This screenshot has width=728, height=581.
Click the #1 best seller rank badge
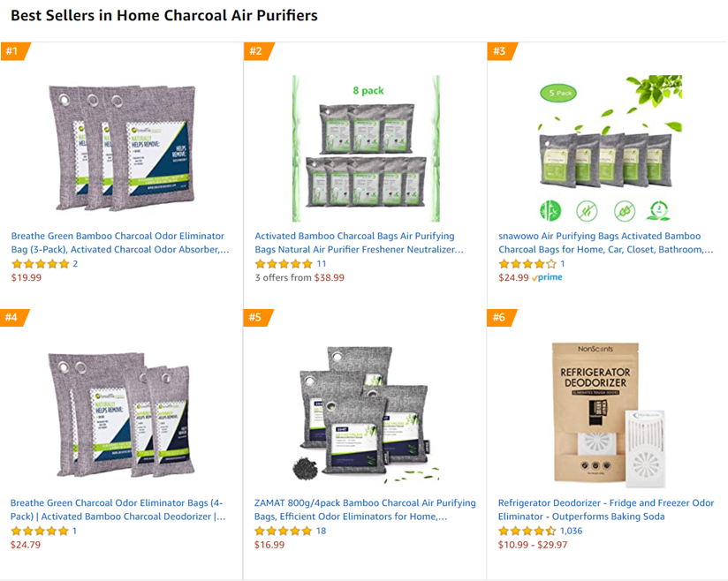pyautogui.click(x=14, y=51)
